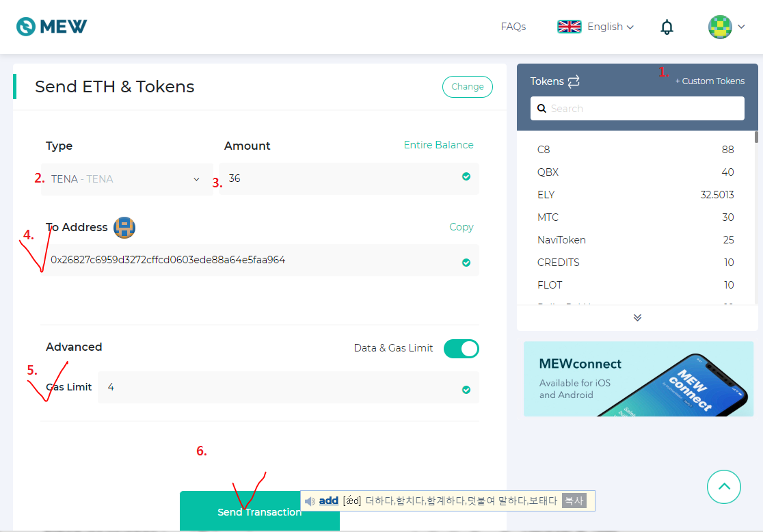Toggle the Data & Gas Limit switch

coord(461,349)
